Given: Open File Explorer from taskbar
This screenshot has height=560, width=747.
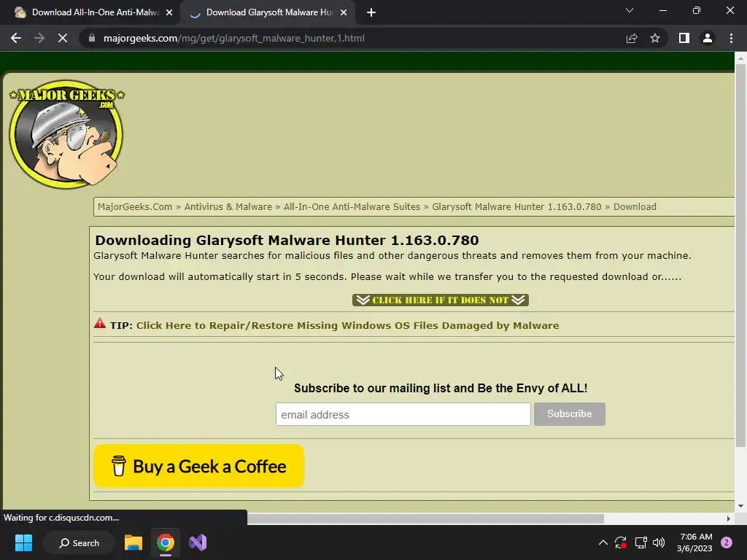Looking at the screenshot, I should pos(133,542).
